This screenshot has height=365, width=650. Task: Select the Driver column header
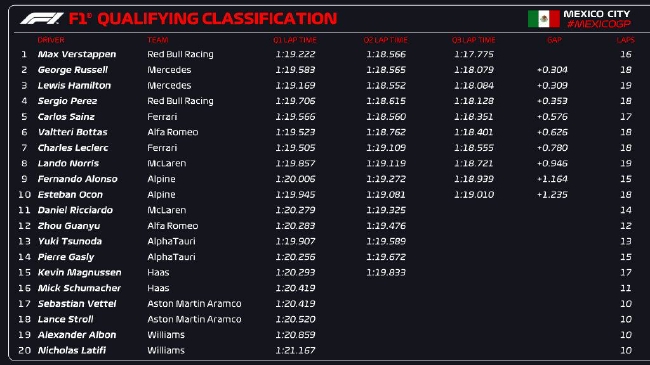point(51,40)
